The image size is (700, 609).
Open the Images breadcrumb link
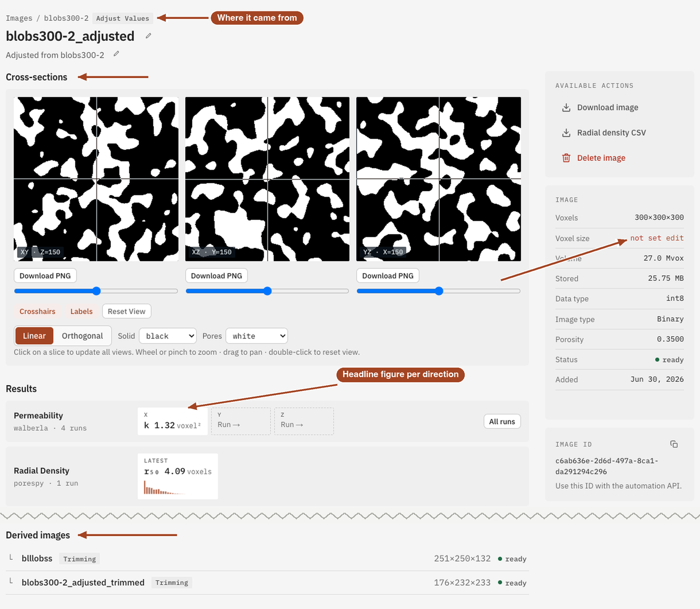19,18
